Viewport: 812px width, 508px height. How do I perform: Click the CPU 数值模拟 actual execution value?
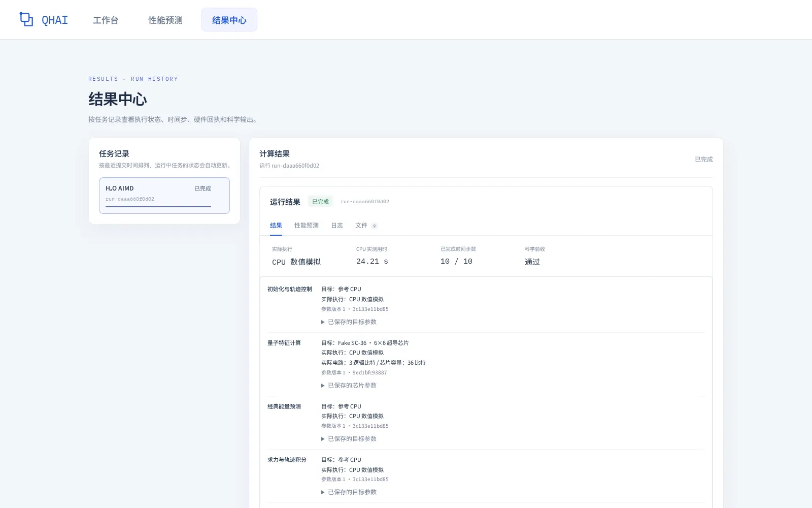[296, 262]
